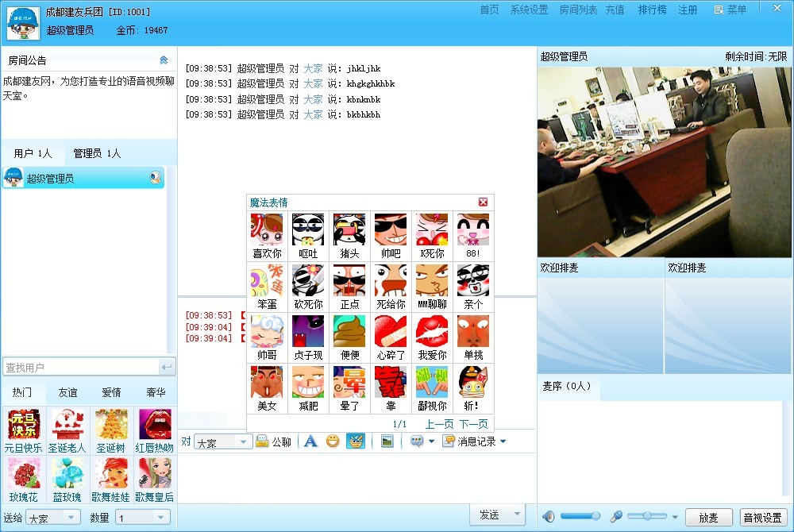Select the 单挑 emoticon
Image resolution: width=794 pixels, height=532 pixels.
473,337
